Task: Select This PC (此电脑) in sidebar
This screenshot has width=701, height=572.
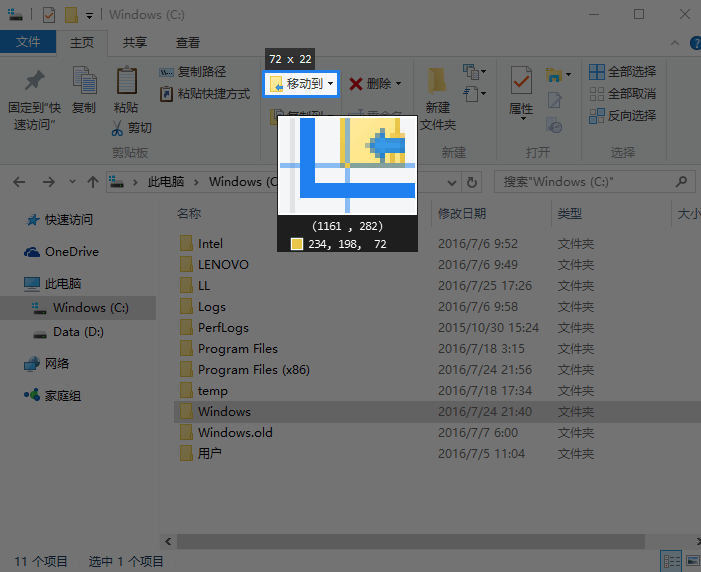Action: (52, 284)
